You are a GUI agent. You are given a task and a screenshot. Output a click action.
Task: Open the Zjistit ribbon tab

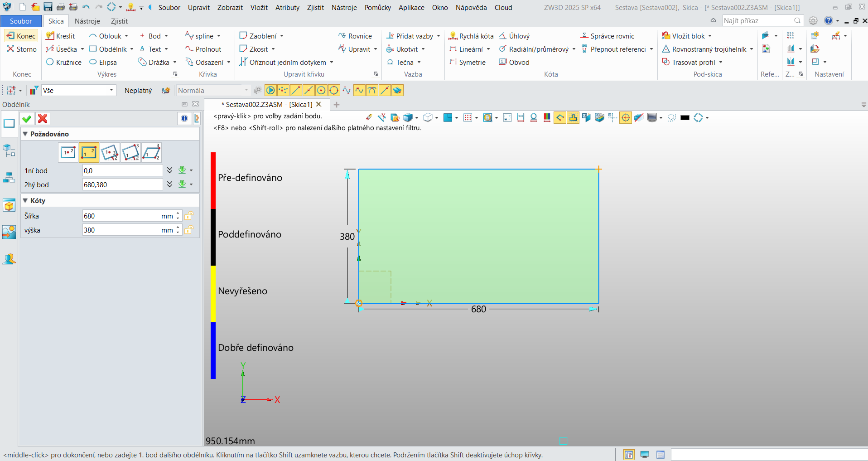coord(119,21)
